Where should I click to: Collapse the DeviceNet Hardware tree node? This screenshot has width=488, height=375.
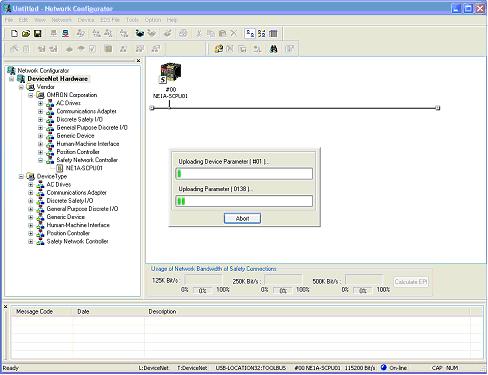coord(11,79)
